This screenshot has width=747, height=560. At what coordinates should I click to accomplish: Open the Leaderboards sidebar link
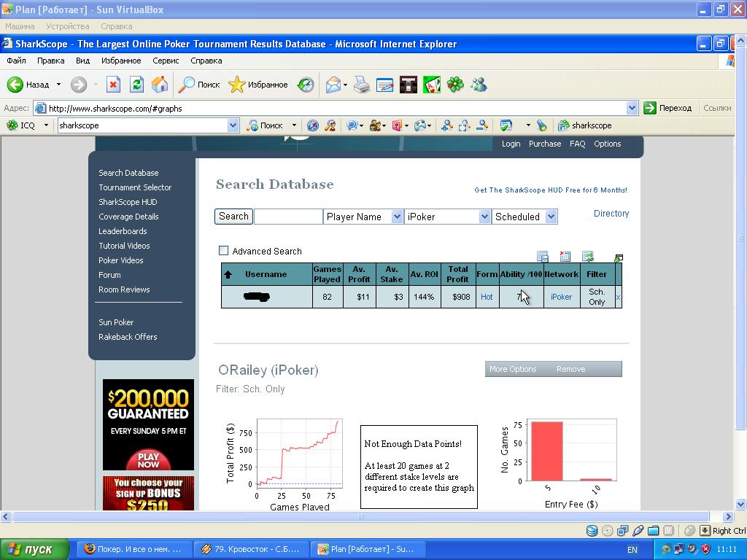[x=123, y=231]
